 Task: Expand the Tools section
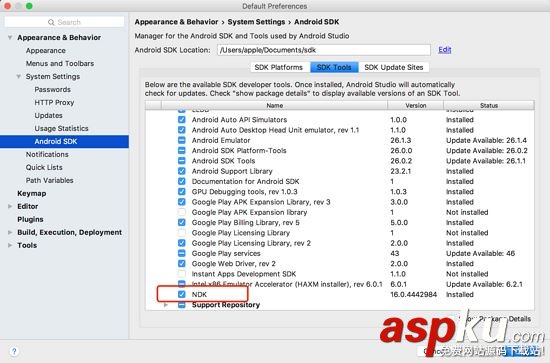click(x=10, y=245)
